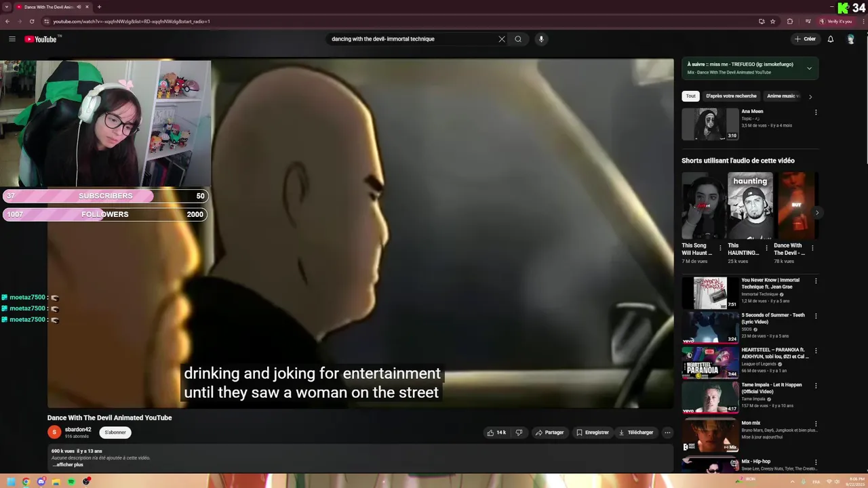Viewport: 868px width, 488px height.
Task: Bookmark this page with the star
Action: tap(772, 21)
